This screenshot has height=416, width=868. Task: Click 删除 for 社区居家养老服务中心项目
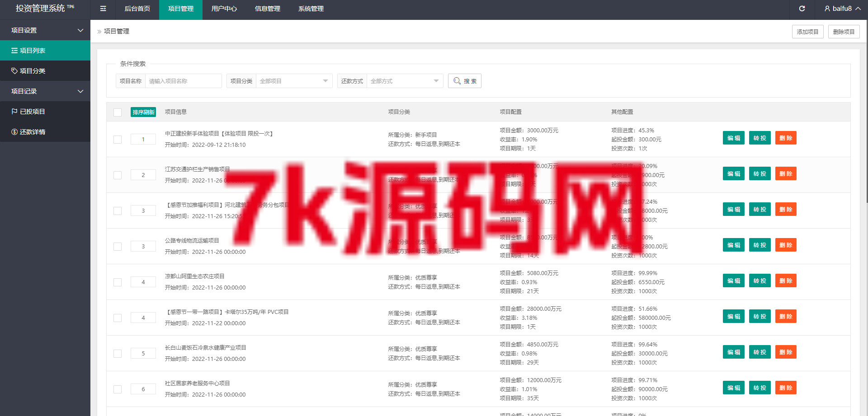pos(786,388)
